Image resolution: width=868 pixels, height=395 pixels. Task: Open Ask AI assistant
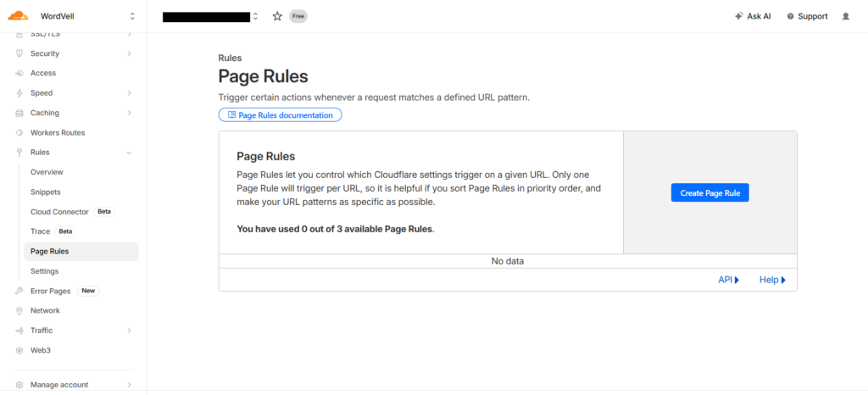753,17
